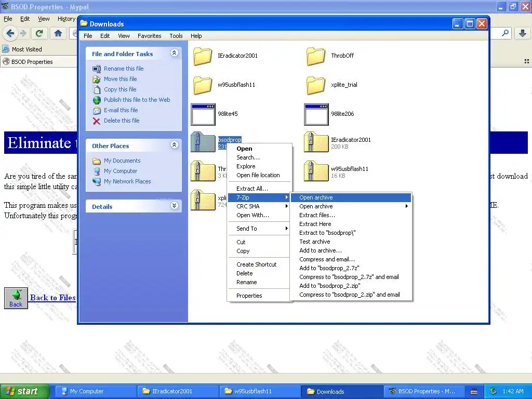Image resolution: width=532 pixels, height=399 pixels.
Task: Go to home page in Mypal
Action: pos(58,33)
